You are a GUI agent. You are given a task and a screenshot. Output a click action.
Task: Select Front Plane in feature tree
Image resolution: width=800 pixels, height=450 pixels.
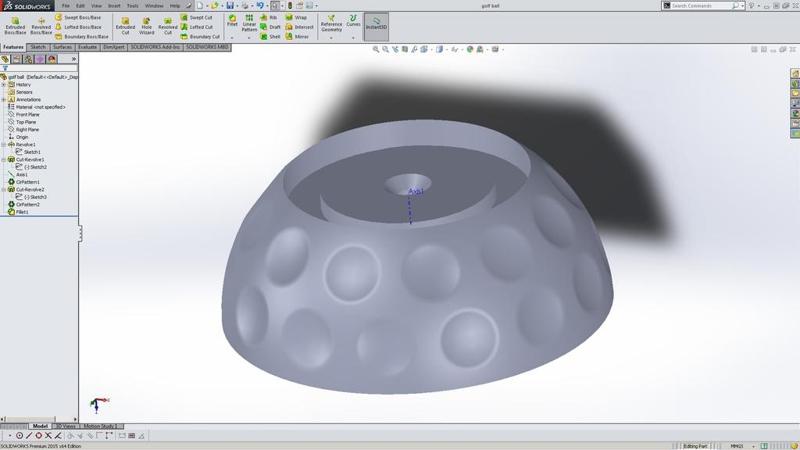pos(22,114)
